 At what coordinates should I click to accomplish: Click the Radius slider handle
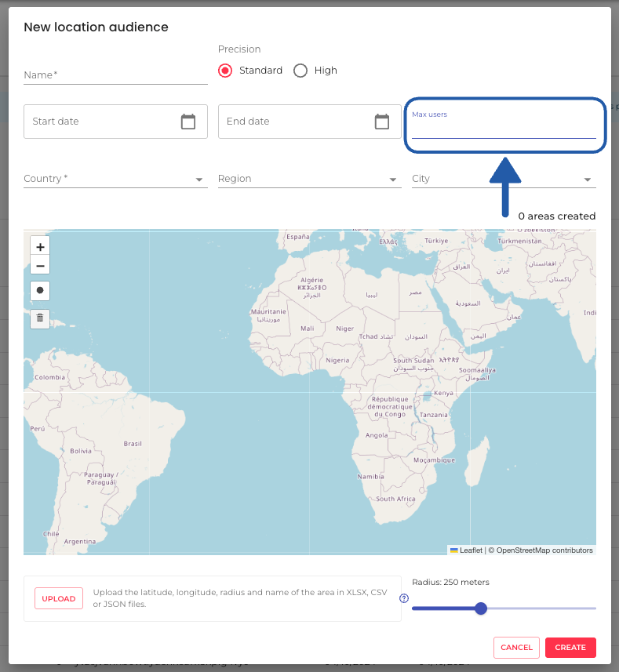point(481,608)
